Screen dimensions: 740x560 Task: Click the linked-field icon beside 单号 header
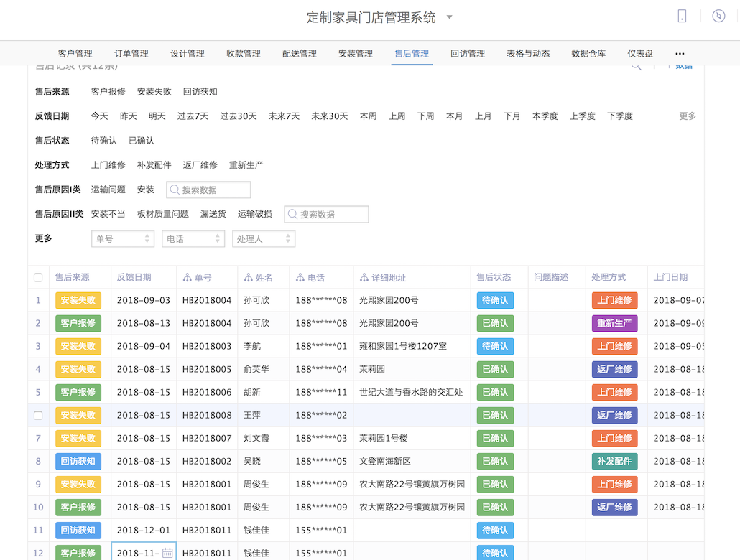[x=187, y=277]
